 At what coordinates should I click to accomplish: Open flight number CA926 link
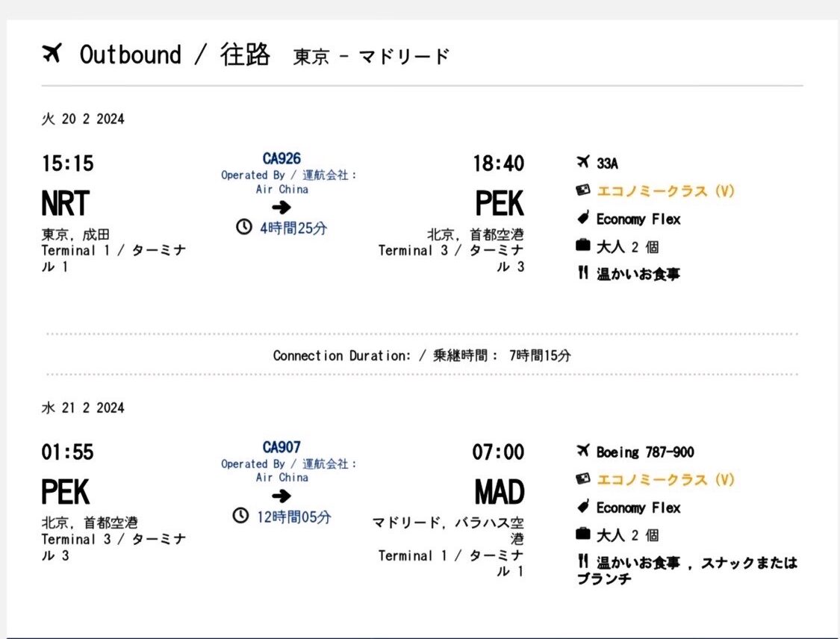click(281, 158)
